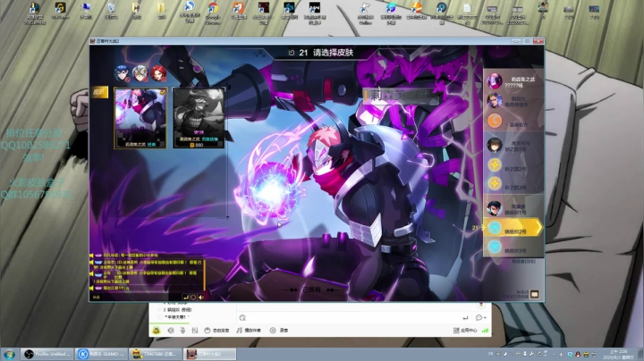Viewport: 644px width, 361px height.
Task: Click the blue-haired ninja portrait icon
Action: (x=122, y=74)
